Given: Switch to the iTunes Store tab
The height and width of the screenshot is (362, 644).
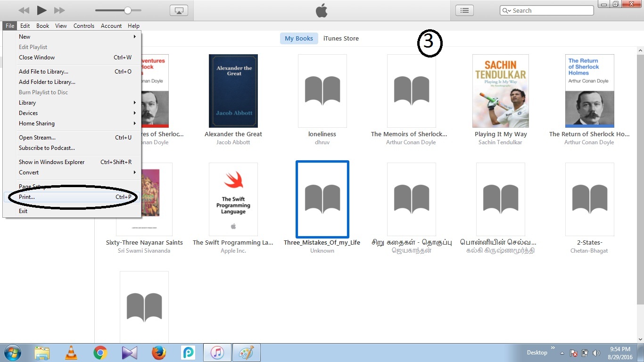Looking at the screenshot, I should pos(341,39).
